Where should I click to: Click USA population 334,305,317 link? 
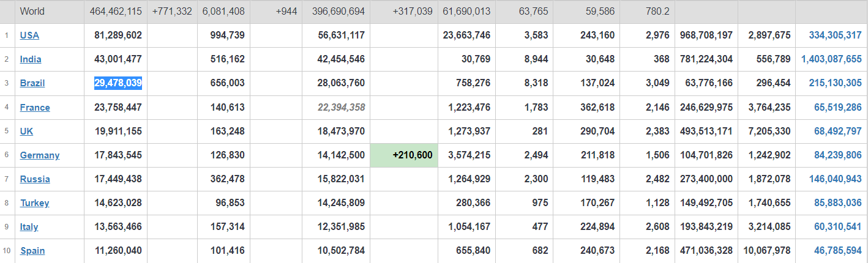point(835,35)
